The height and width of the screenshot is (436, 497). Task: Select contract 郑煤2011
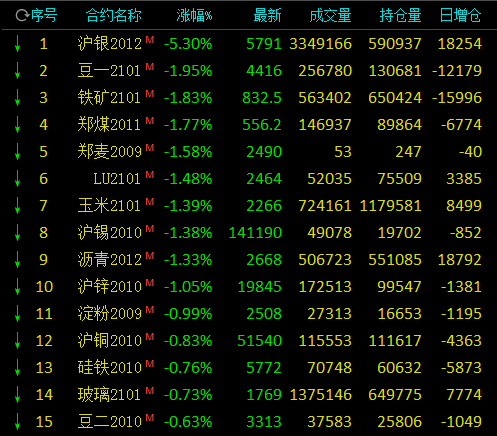point(109,125)
